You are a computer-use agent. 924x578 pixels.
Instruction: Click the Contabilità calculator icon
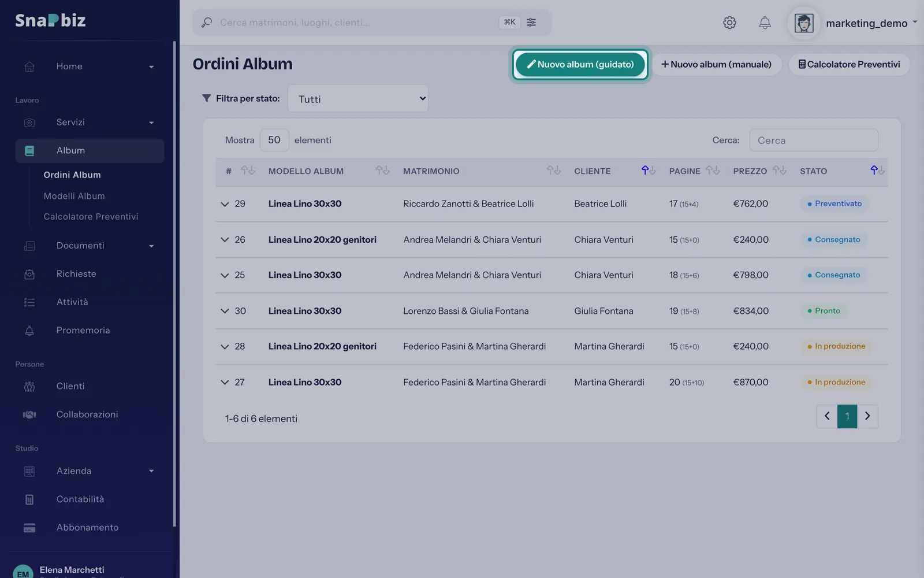(x=29, y=499)
